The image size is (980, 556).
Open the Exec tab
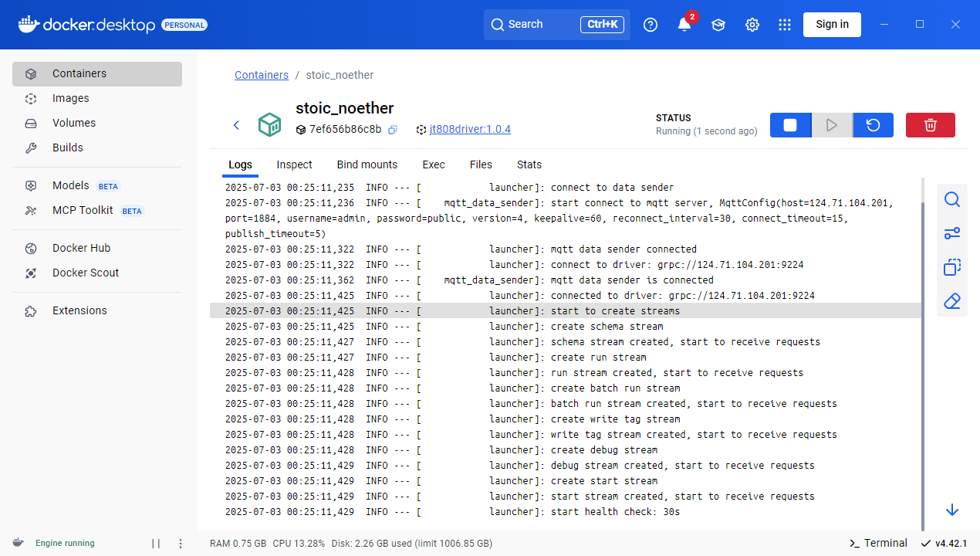click(x=434, y=164)
